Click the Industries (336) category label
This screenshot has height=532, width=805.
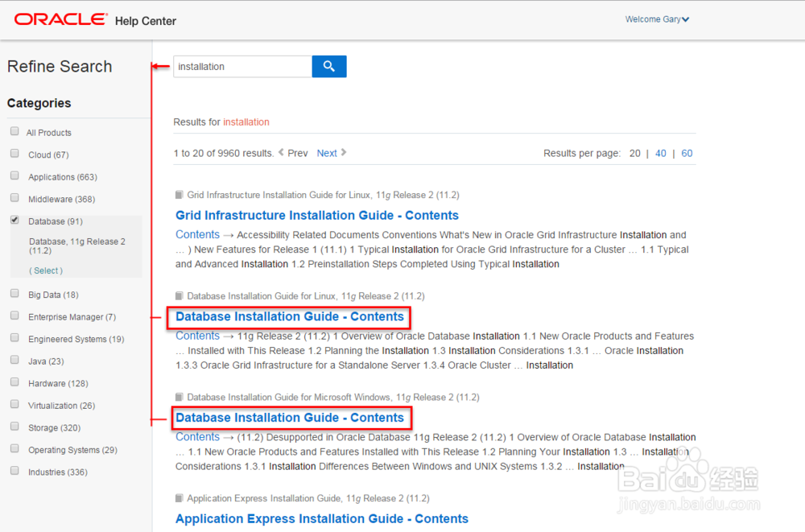click(57, 472)
